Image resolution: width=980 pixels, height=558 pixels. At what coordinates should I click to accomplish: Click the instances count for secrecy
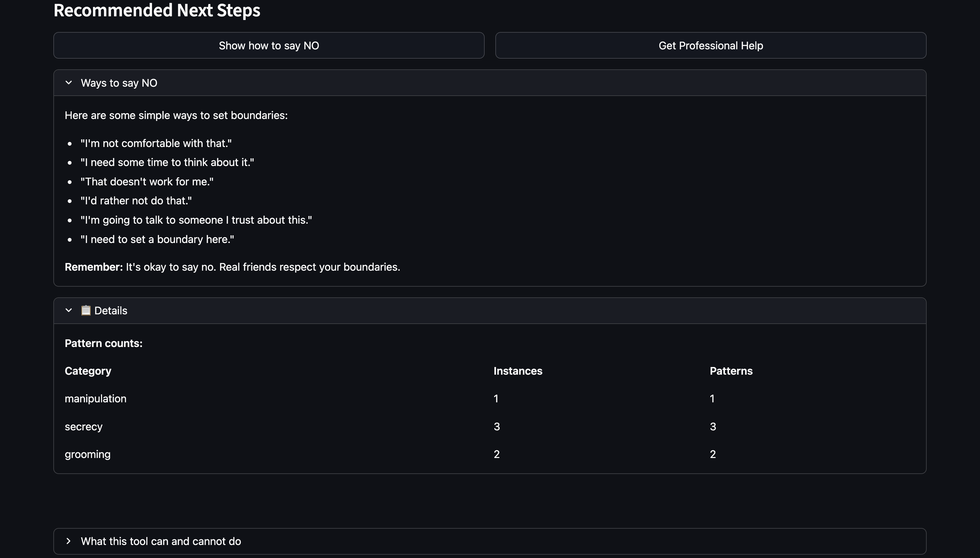(x=497, y=427)
